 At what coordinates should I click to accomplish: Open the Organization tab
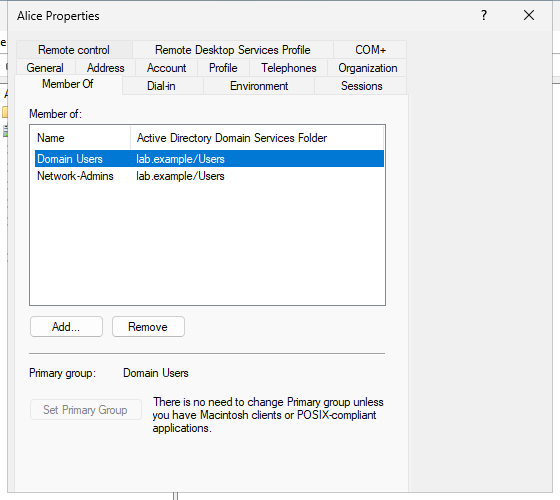click(x=368, y=68)
